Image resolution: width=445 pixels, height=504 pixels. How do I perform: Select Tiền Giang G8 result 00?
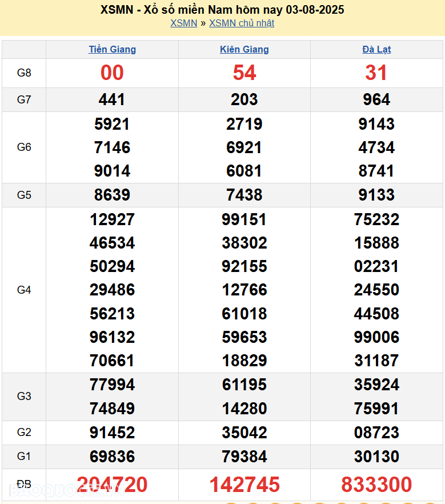pos(112,73)
